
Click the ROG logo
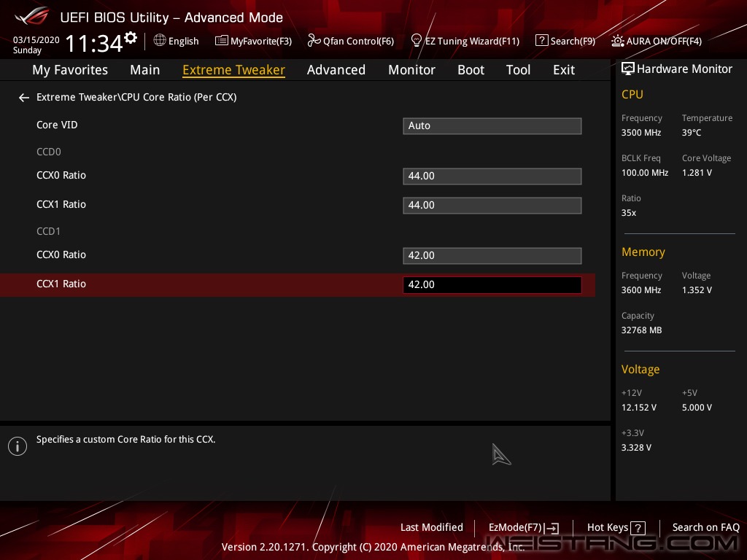(31, 17)
